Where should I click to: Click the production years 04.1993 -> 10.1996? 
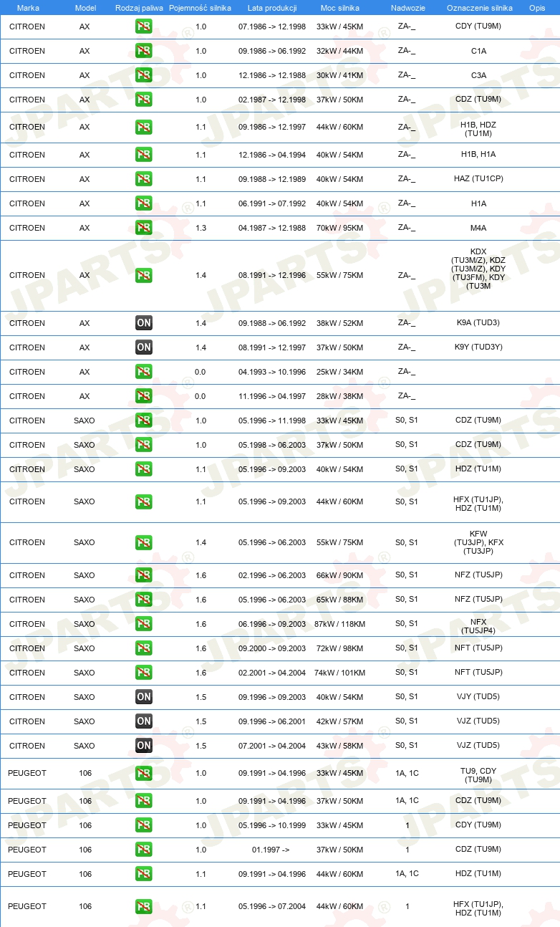pos(272,373)
